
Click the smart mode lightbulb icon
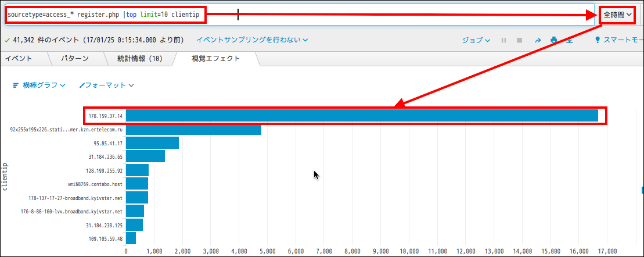598,40
